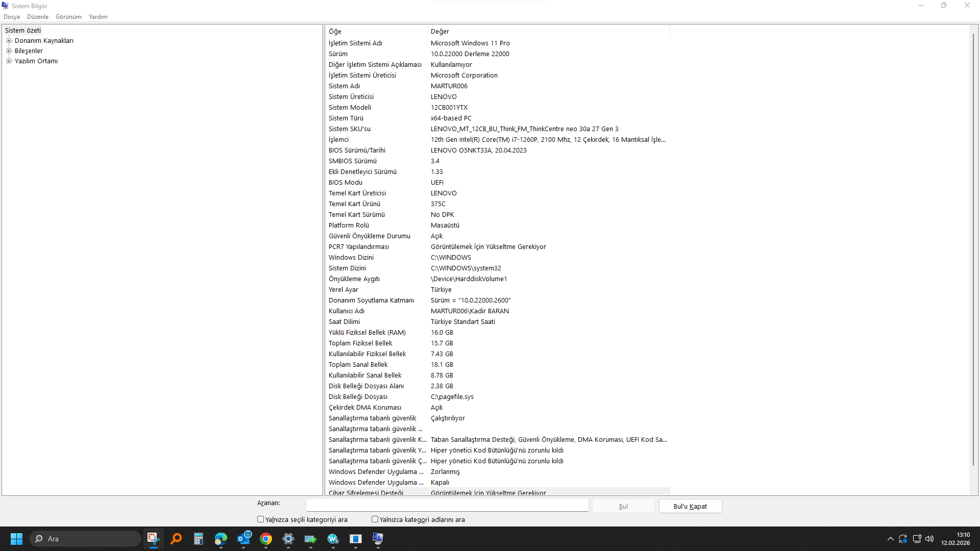Launch Microsoft Edge from taskbar

tap(221, 539)
